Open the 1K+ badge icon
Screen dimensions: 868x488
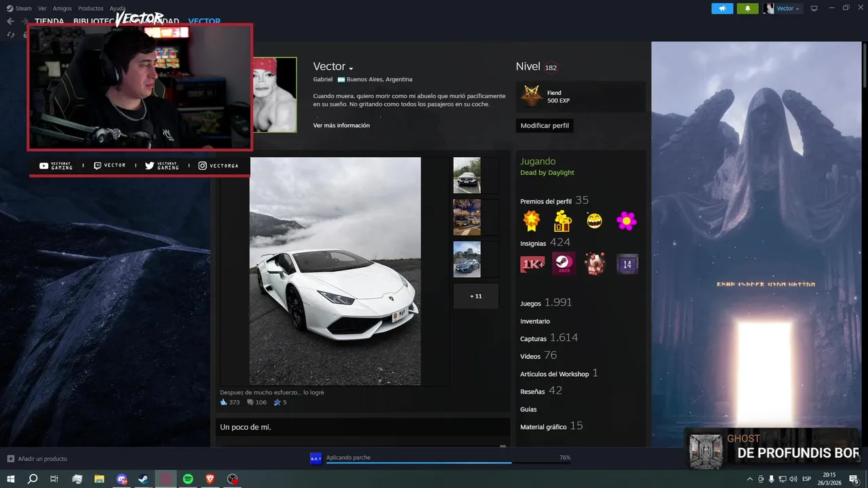(532, 264)
